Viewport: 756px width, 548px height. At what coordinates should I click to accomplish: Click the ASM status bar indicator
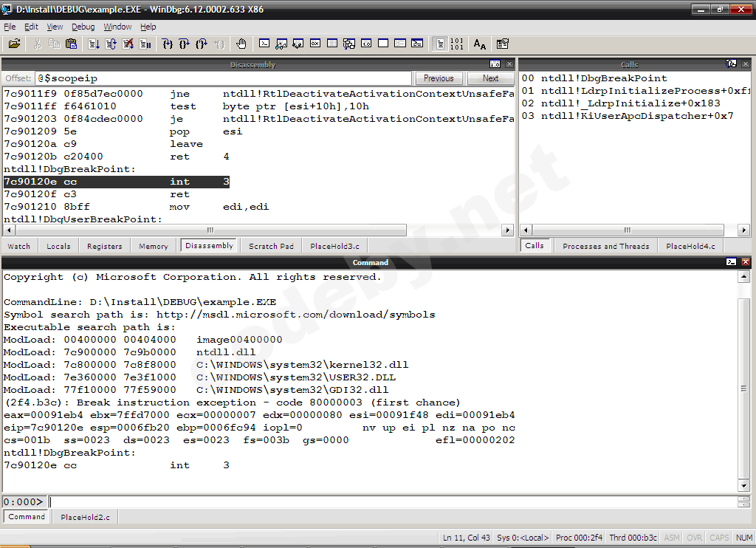coord(672,538)
